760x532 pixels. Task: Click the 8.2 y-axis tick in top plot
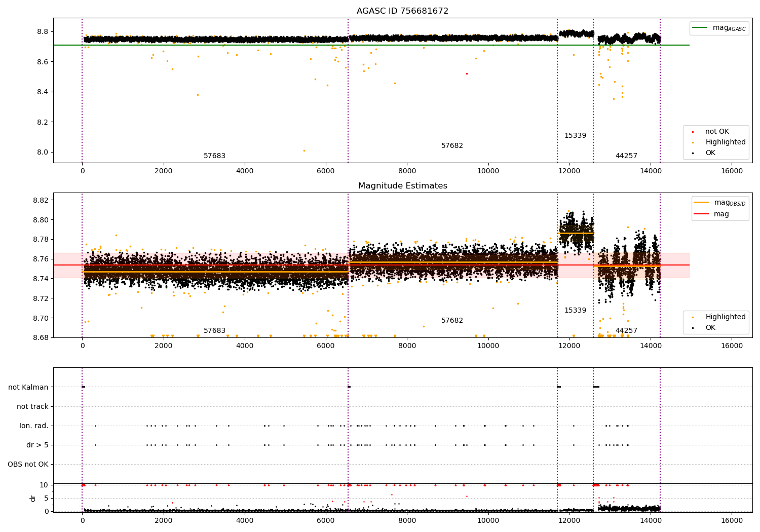[x=42, y=122]
